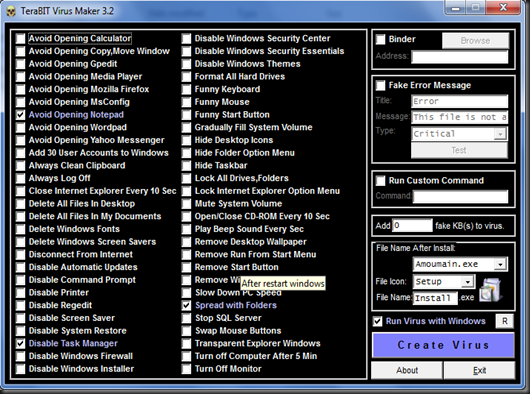
Task: Toggle the Binder checkbox
Action: (x=381, y=39)
